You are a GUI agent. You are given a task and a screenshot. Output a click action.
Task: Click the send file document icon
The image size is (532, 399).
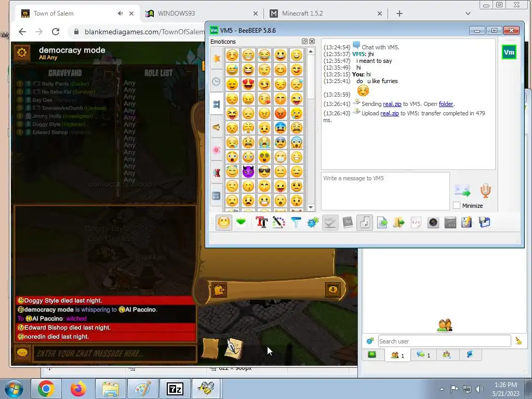pyautogui.click(x=382, y=222)
